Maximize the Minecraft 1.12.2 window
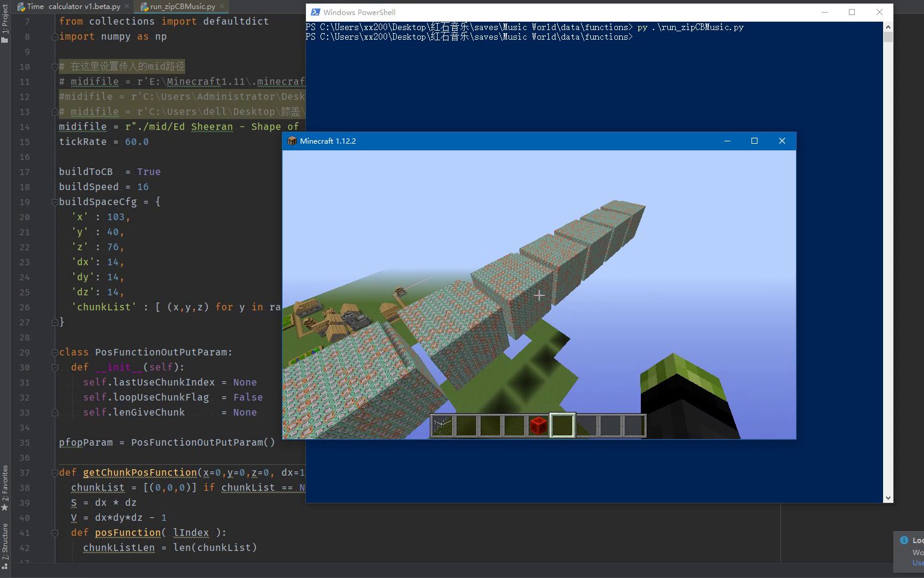 [754, 141]
